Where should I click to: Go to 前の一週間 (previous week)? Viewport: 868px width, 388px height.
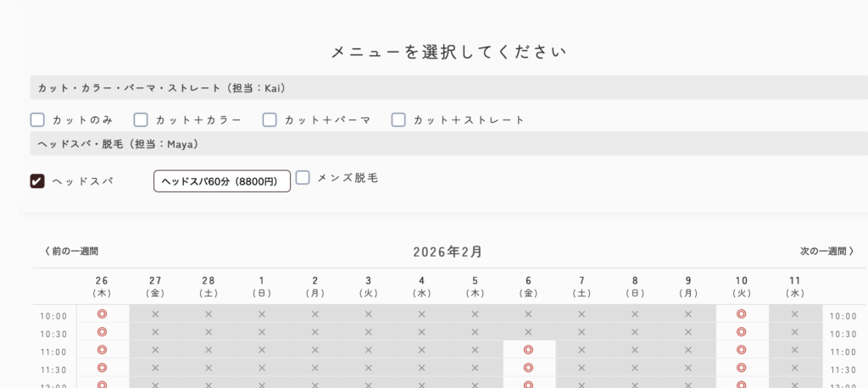coord(71,252)
